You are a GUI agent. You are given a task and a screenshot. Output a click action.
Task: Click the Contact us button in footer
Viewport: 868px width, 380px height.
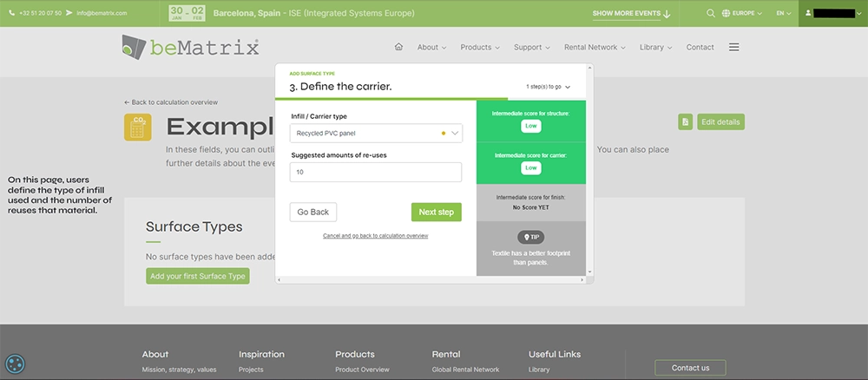690,368
